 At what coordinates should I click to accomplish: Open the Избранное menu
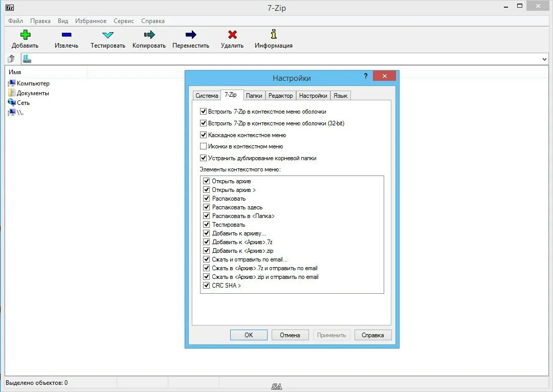91,21
